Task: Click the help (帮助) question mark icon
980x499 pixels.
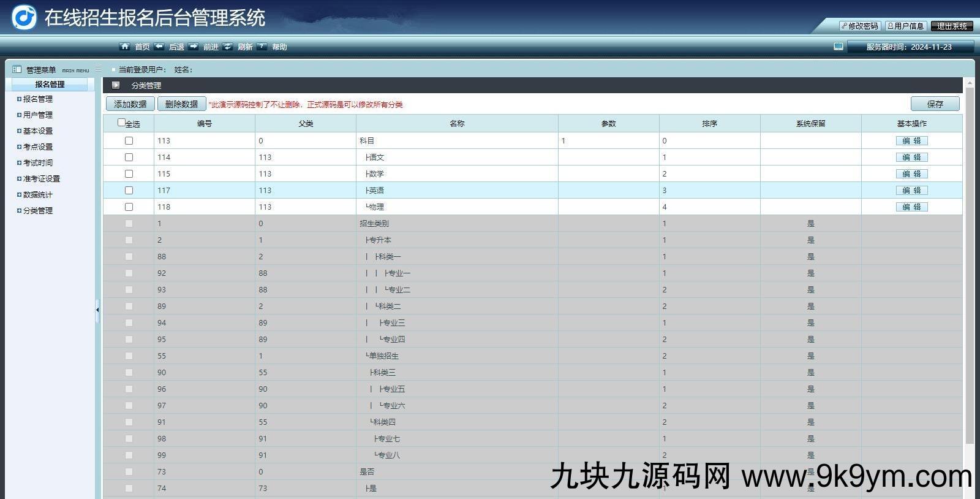Action: pos(262,47)
